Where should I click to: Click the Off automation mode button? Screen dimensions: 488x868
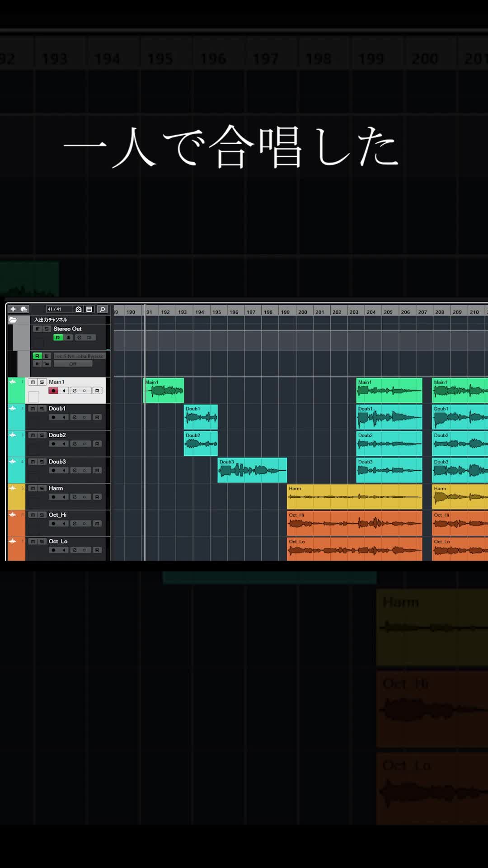(x=73, y=364)
